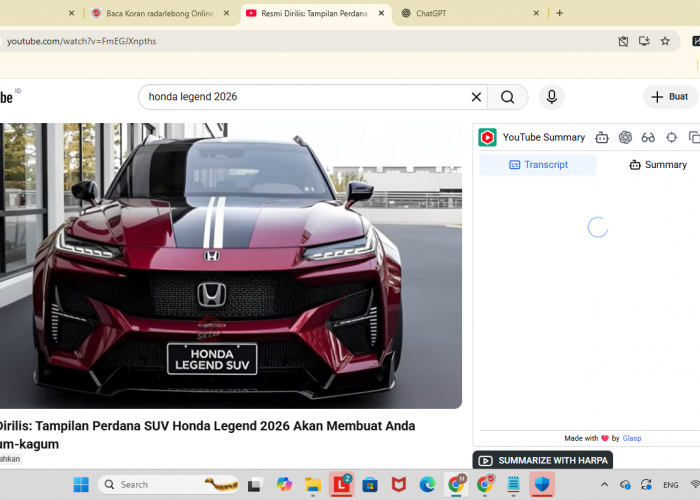
Task: Click the crosshair jump-to-current-time icon
Action: pyautogui.click(x=671, y=138)
